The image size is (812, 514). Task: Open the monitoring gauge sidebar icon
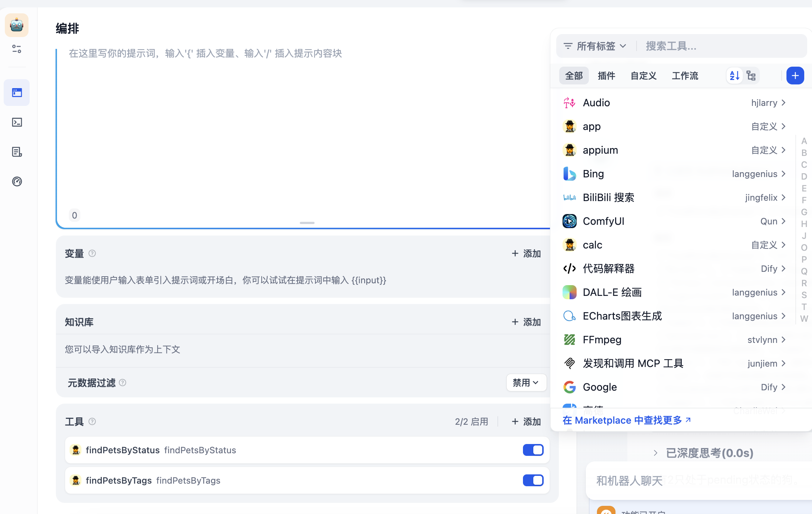17,181
